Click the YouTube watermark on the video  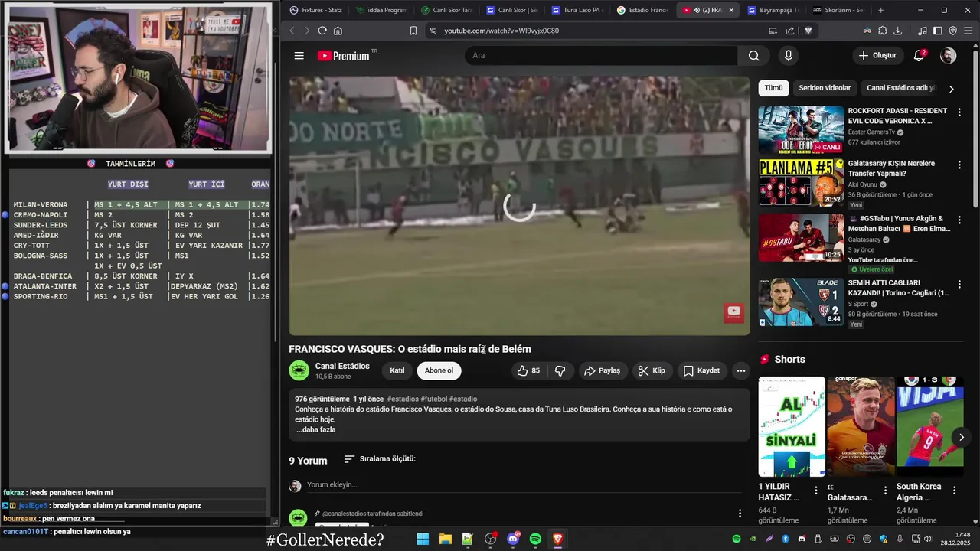tap(734, 311)
